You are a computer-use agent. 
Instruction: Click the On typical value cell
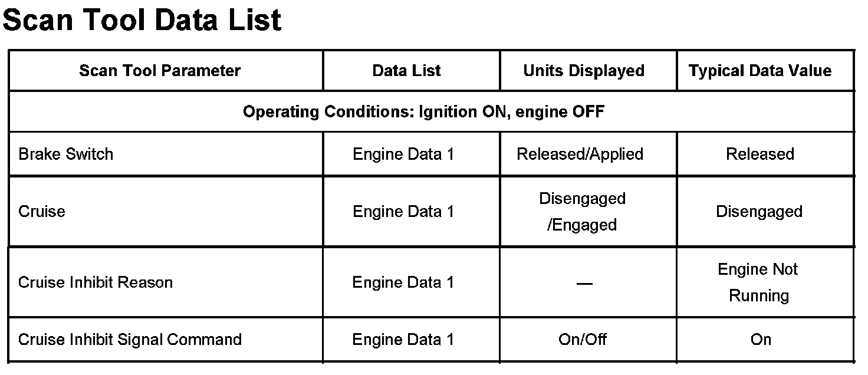pos(761,340)
